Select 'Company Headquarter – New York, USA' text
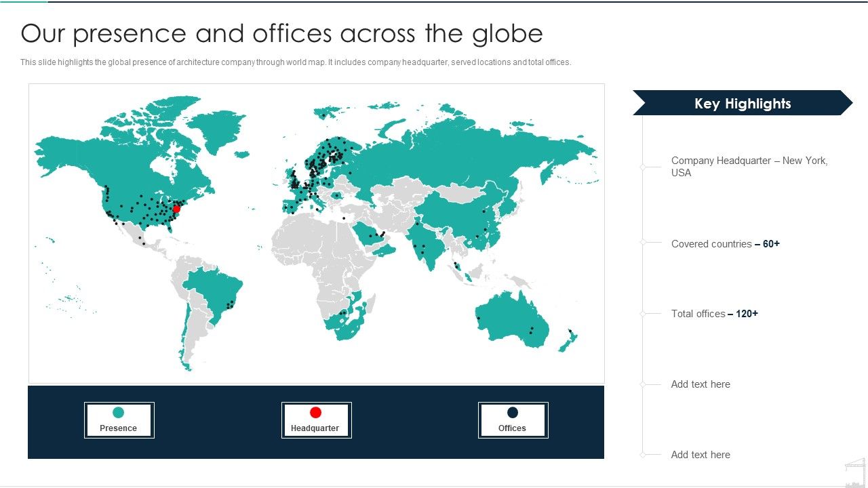The width and height of the screenshot is (868, 488). (749, 167)
